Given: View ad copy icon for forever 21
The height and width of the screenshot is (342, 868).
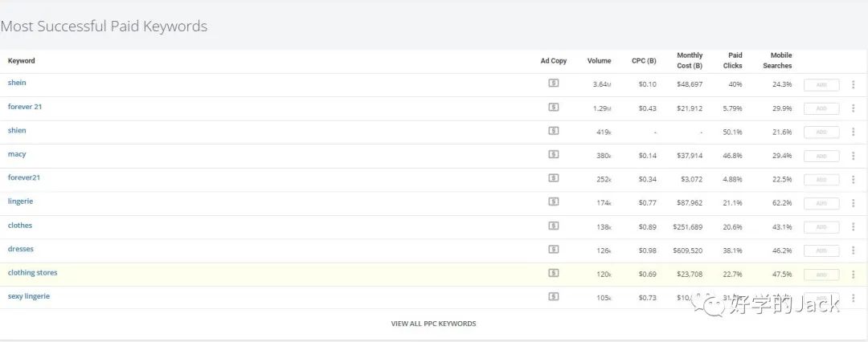Looking at the screenshot, I should pos(553,107).
